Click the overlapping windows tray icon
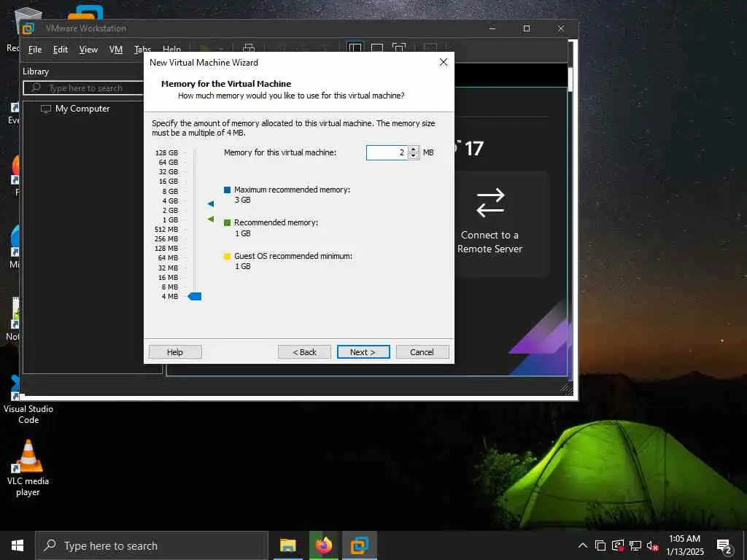747x560 pixels. point(600,545)
